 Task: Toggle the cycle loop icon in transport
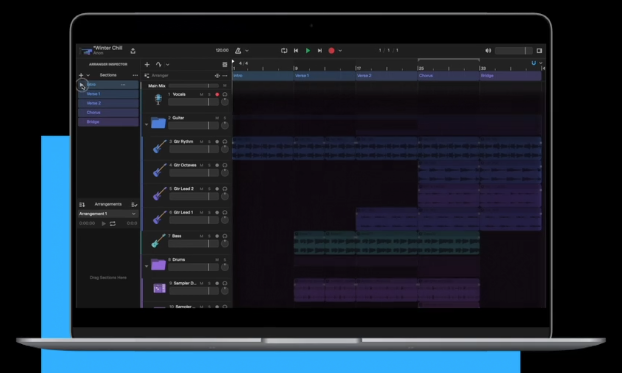(284, 51)
